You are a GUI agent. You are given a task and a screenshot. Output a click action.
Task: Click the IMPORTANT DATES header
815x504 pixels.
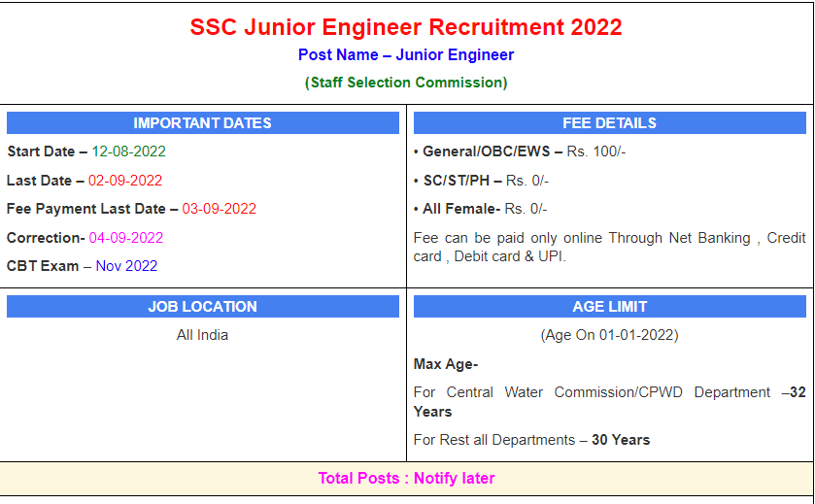point(202,123)
